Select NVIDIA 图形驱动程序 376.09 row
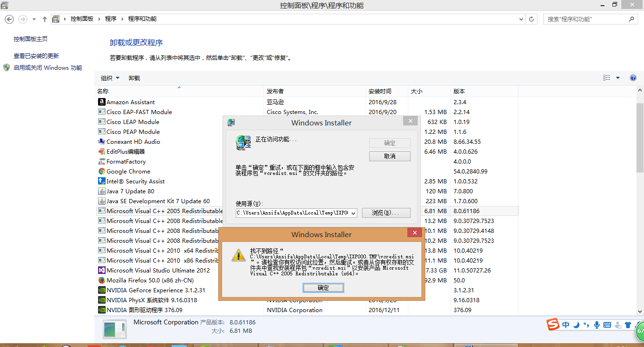 [x=306, y=310]
